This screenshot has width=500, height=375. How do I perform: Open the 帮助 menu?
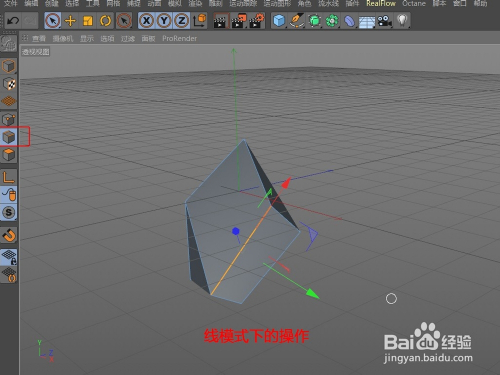(480, 3)
